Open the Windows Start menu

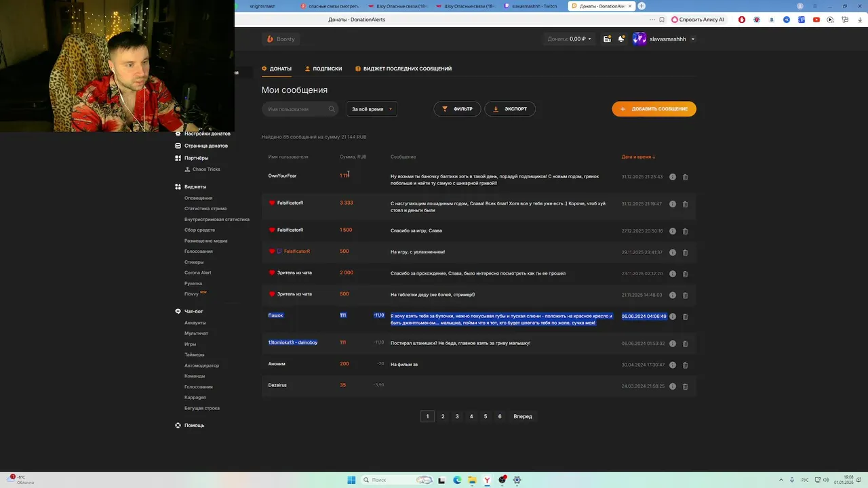click(x=351, y=480)
